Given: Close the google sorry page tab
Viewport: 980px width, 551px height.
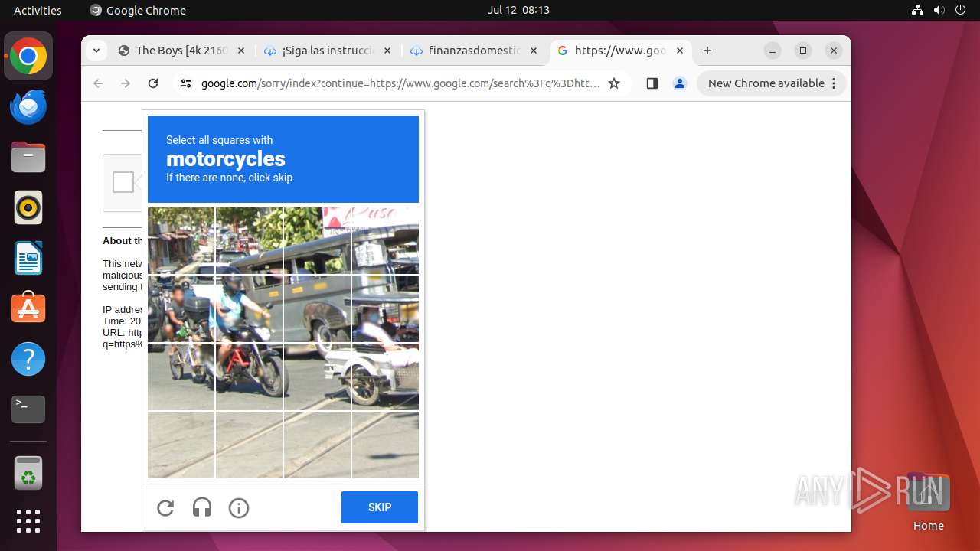Looking at the screenshot, I should pos(680,51).
